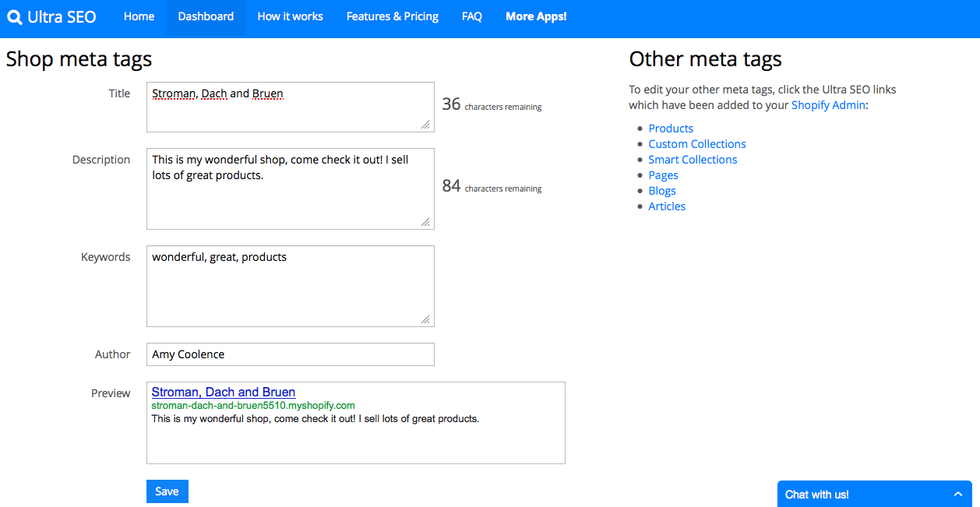Focus the Description text area

point(291,189)
